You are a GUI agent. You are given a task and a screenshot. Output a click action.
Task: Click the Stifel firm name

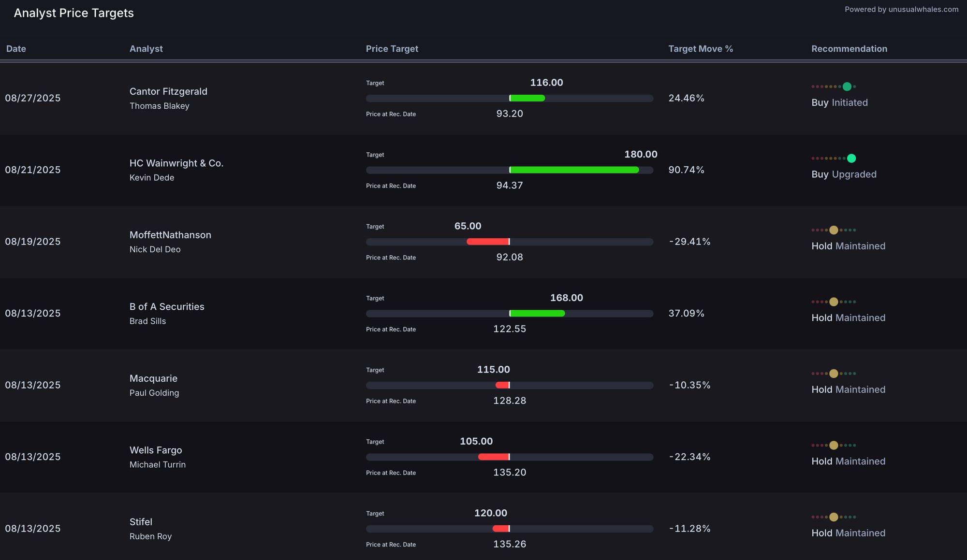141,522
